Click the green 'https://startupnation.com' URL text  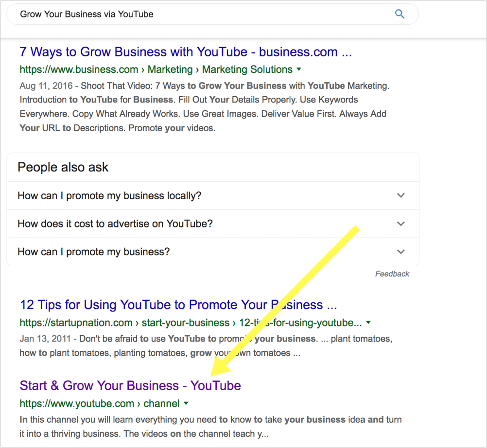click(x=76, y=323)
